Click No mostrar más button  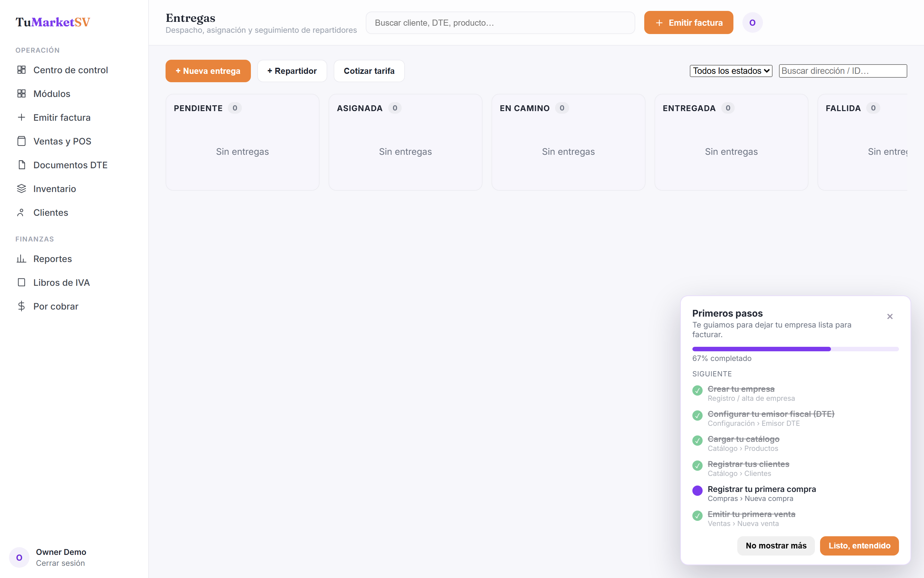tap(776, 546)
